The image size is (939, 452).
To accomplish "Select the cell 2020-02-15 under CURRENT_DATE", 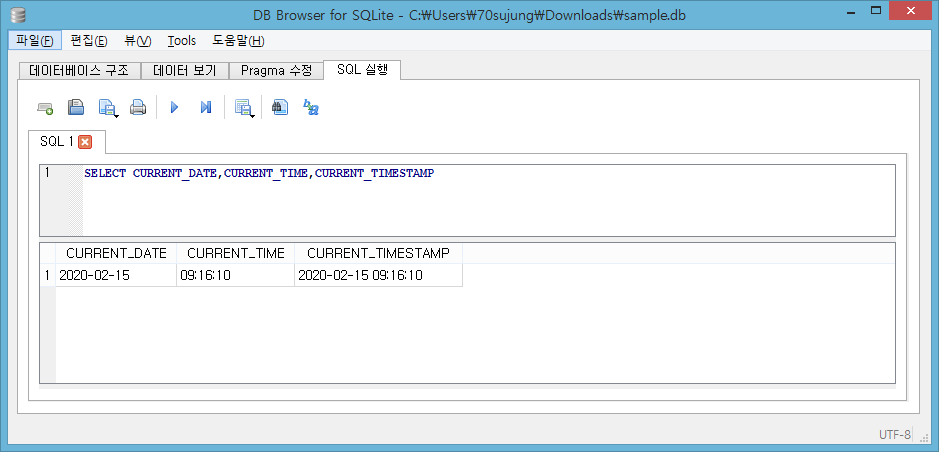I will point(116,275).
